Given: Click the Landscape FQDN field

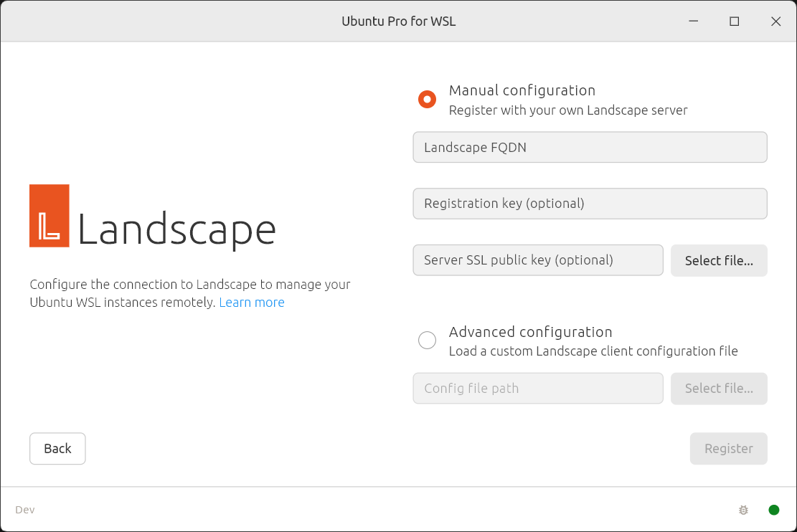Looking at the screenshot, I should click(590, 147).
